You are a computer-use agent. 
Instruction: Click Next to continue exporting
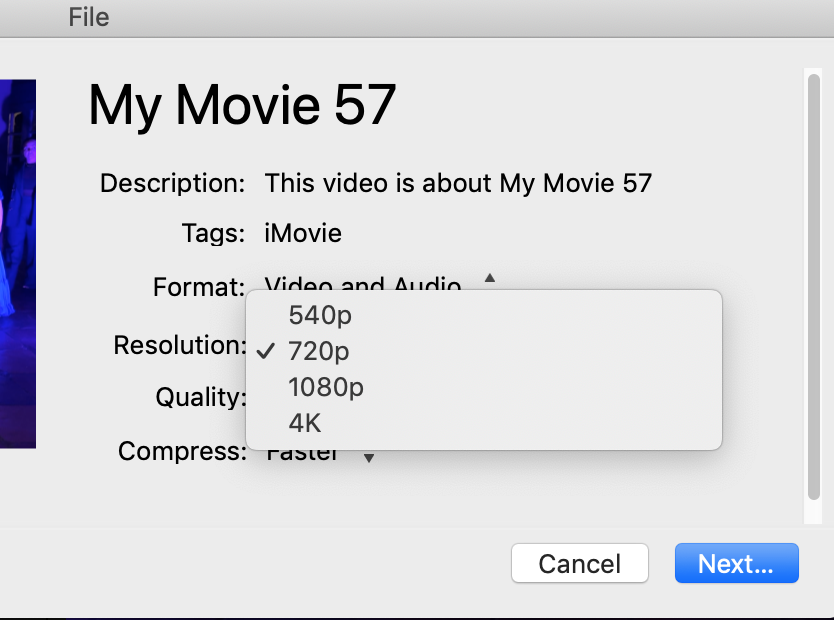[736, 563]
